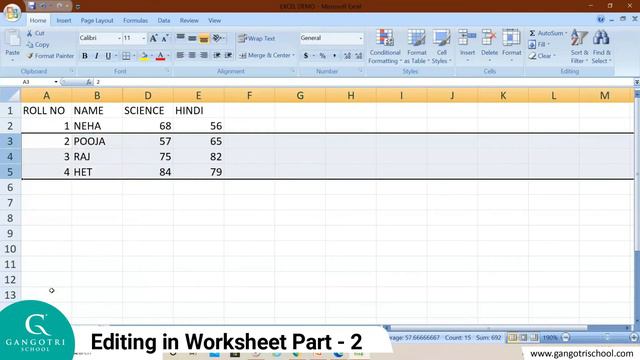This screenshot has height=360, width=640.
Task: Click the Clear button
Action: 542,56
